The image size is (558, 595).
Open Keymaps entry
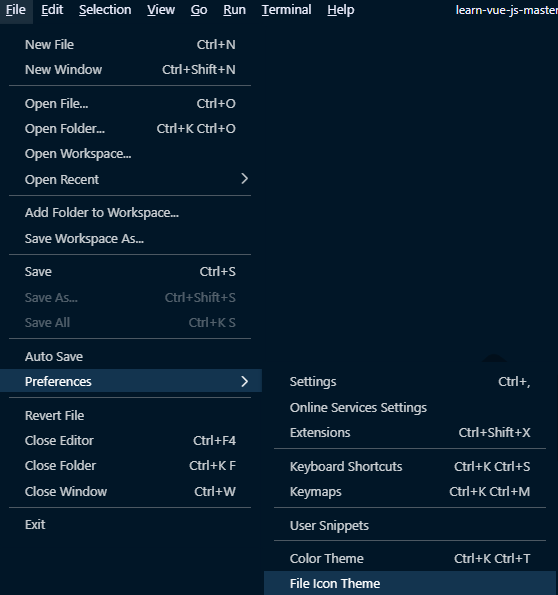click(410, 492)
